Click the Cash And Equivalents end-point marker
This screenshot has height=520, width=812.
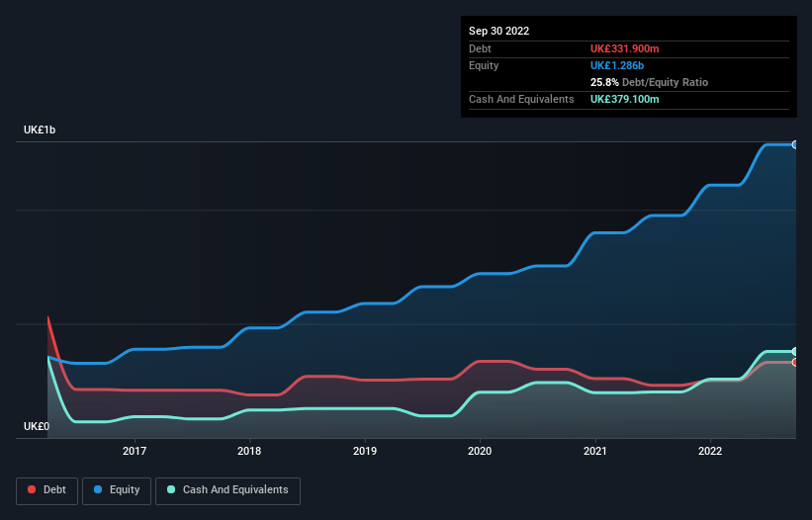(795, 351)
